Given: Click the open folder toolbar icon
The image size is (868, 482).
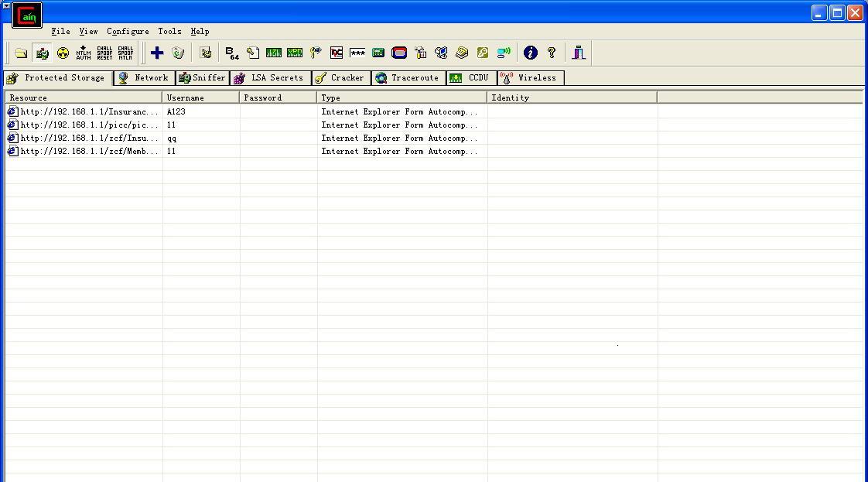Looking at the screenshot, I should coord(21,53).
